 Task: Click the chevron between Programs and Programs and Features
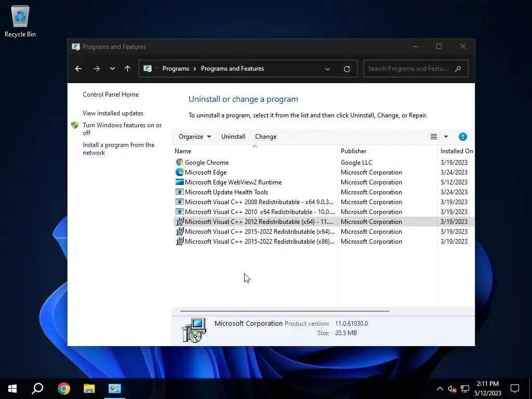pos(195,69)
